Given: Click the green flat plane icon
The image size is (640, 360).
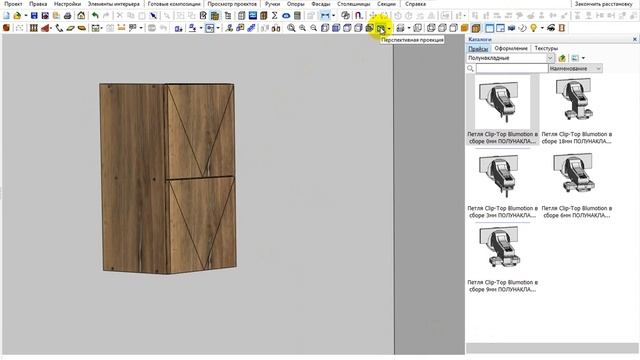Looking at the screenshot, I should click(70, 28).
